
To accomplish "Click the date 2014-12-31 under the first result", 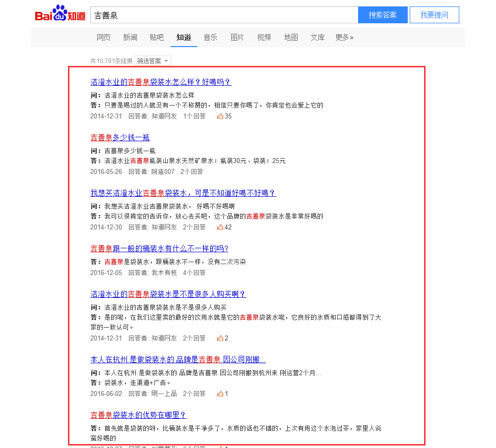I will [x=106, y=116].
